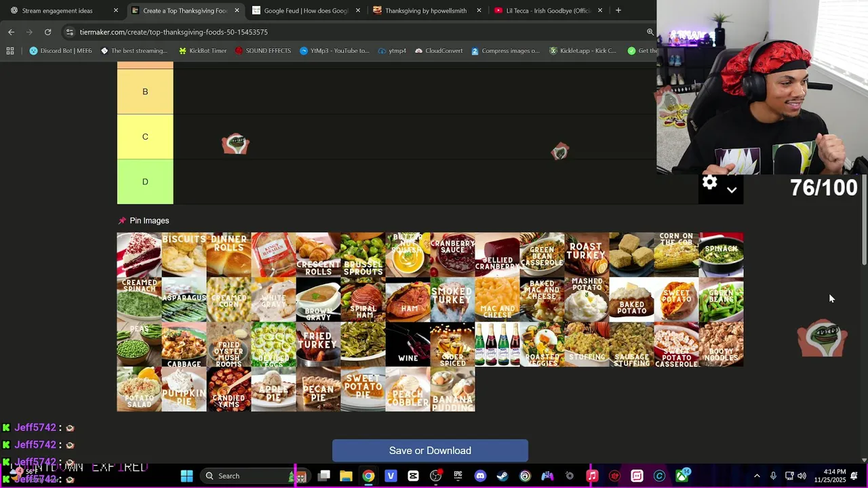Open the Steam taskbar icon
This screenshot has height=488, width=868.
pos(502,476)
